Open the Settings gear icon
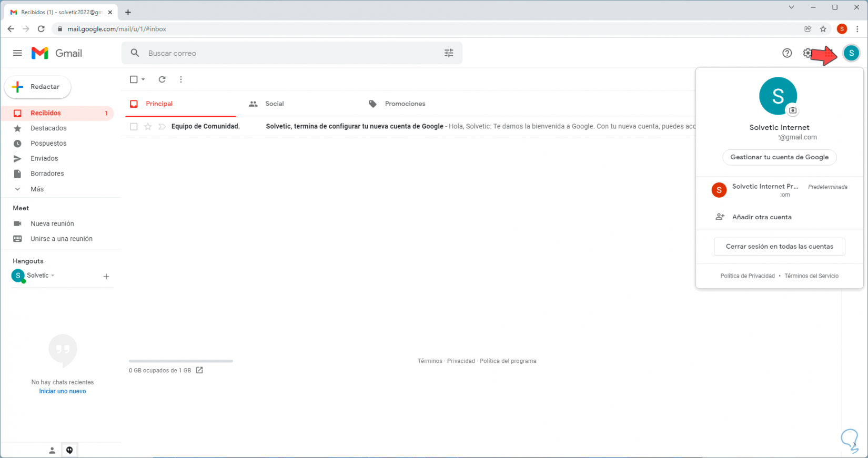Viewport: 868px width, 458px height. (808, 53)
